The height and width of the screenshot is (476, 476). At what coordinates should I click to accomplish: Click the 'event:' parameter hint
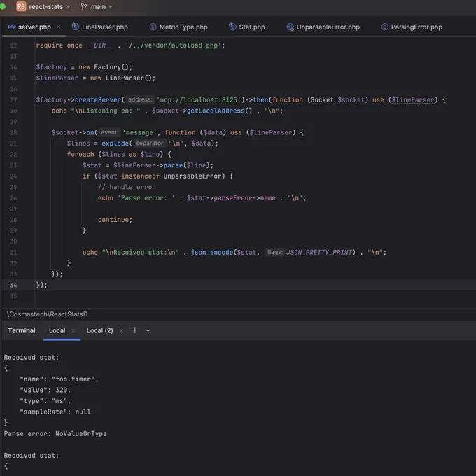click(110, 132)
